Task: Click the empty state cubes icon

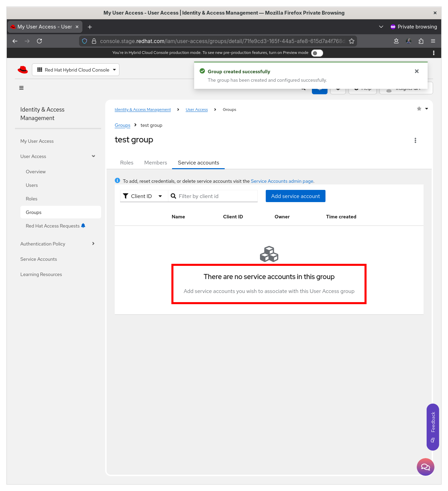Action: [x=269, y=254]
